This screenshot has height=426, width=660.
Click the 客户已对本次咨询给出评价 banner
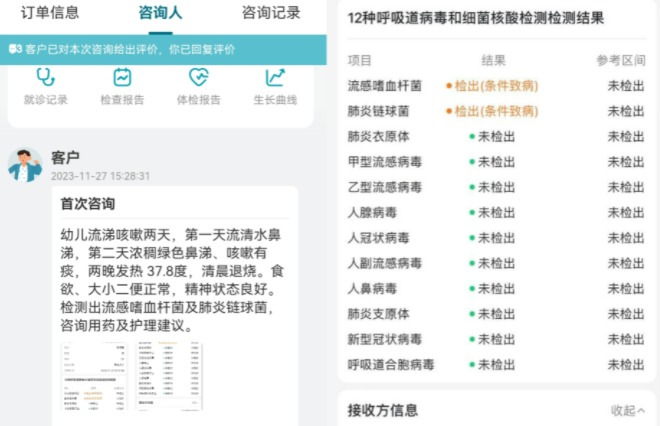click(163, 50)
